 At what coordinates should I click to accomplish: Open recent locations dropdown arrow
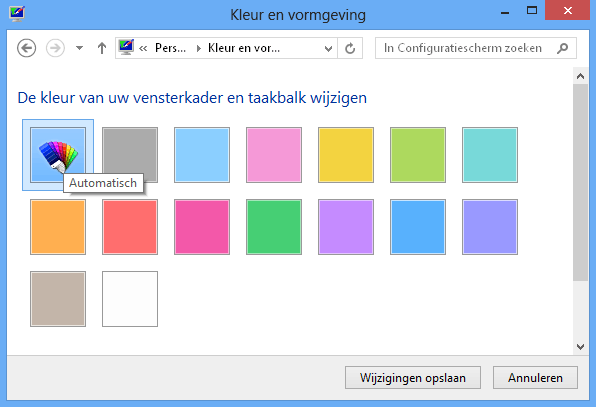[79, 48]
